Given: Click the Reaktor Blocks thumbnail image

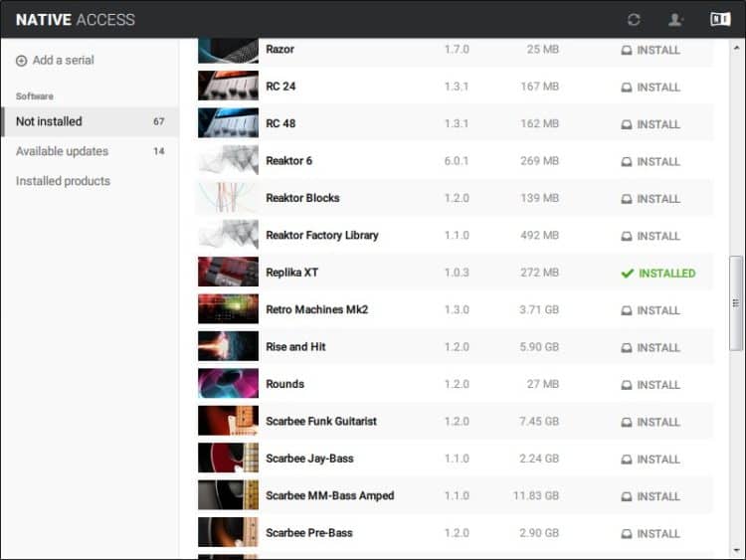Looking at the screenshot, I should click(228, 197).
